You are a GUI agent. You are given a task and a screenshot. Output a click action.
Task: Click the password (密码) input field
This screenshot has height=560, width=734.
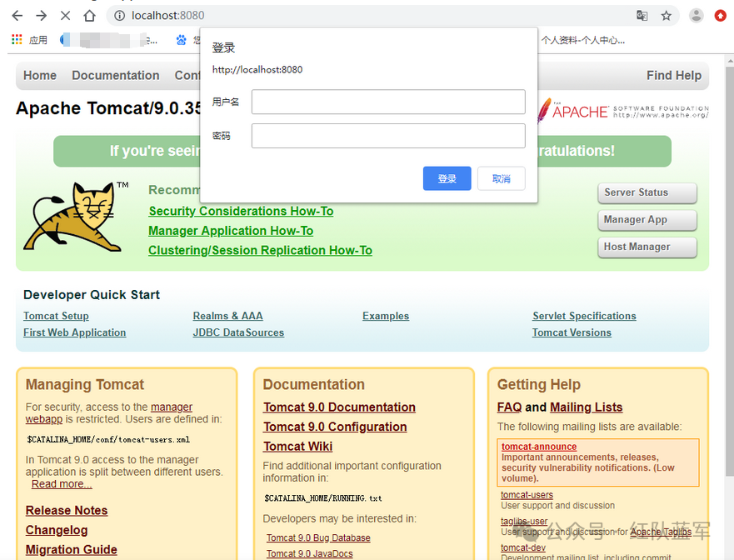[x=388, y=136]
